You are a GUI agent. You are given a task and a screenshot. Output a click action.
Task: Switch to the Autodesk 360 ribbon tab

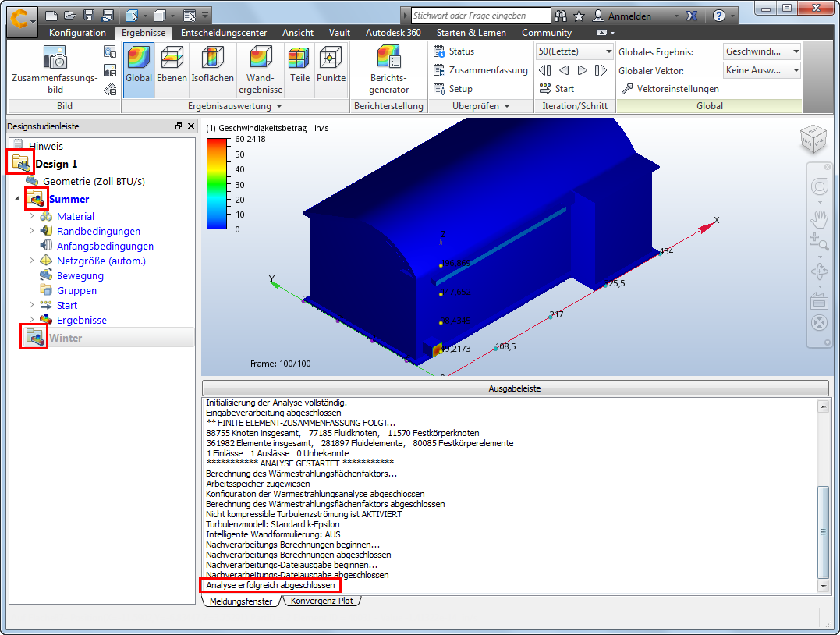tap(393, 33)
